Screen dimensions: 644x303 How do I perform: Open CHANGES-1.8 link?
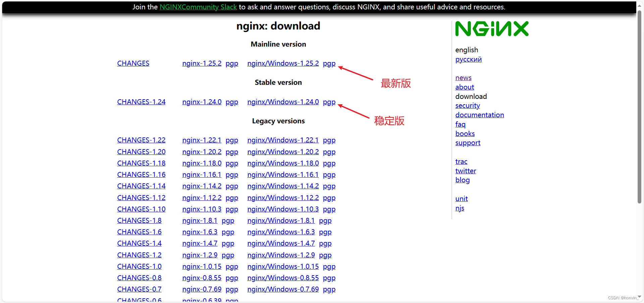(x=139, y=221)
